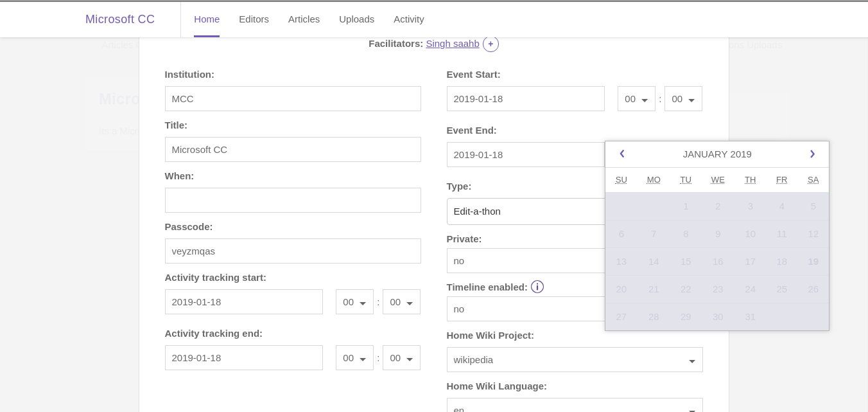Viewport: 868px width, 412px height.
Task: Select January 31 in the calendar
Action: click(x=750, y=317)
